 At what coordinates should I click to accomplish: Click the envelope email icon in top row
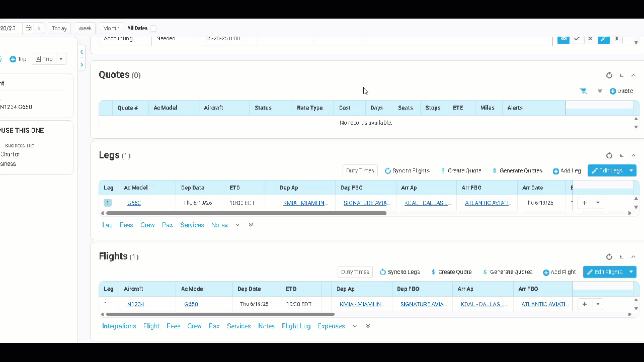(563, 39)
